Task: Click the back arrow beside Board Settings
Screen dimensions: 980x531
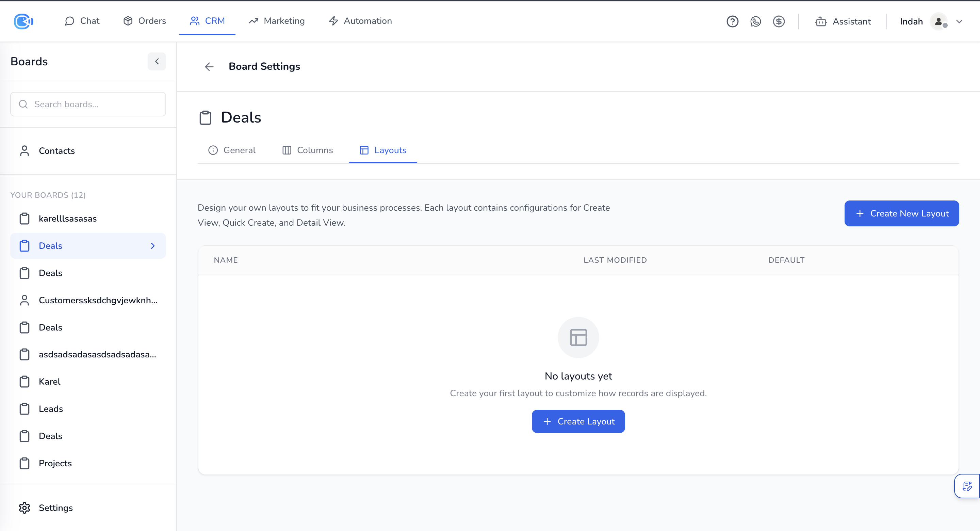Action: click(209, 67)
